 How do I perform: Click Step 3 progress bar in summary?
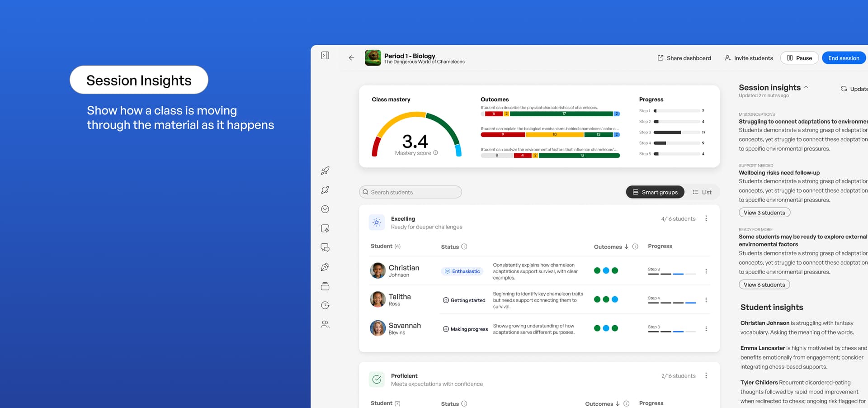(x=677, y=133)
